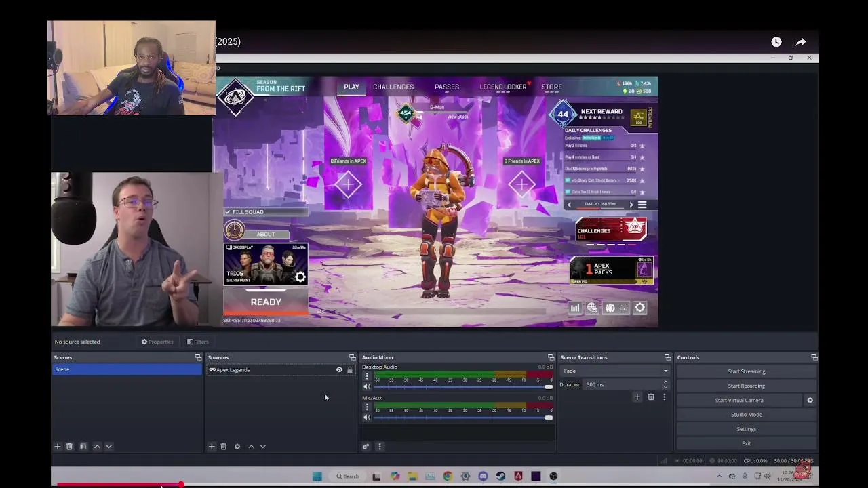The height and width of the screenshot is (488, 868).
Task: Remove selected scene with trash icon
Action: pos(69,447)
